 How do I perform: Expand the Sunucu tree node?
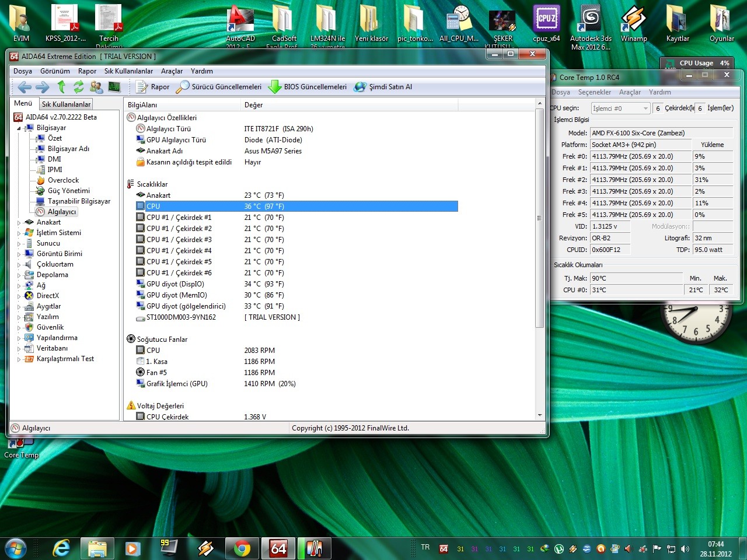click(19, 244)
